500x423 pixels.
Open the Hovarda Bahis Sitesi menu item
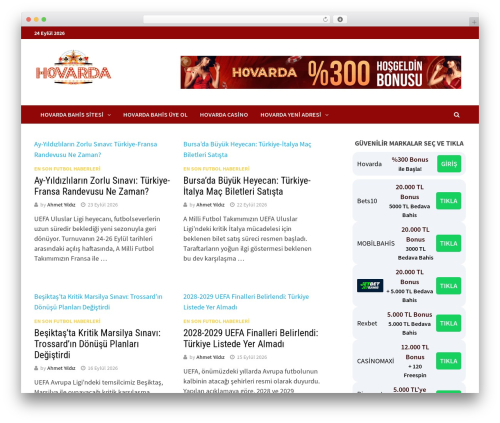(72, 115)
